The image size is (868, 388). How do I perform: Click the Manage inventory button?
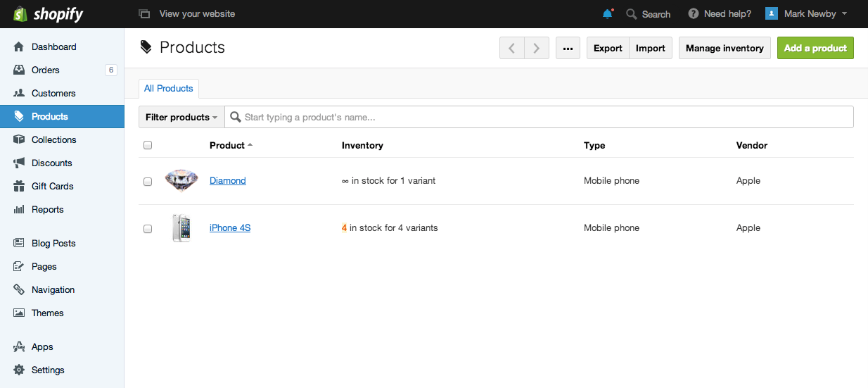click(725, 48)
